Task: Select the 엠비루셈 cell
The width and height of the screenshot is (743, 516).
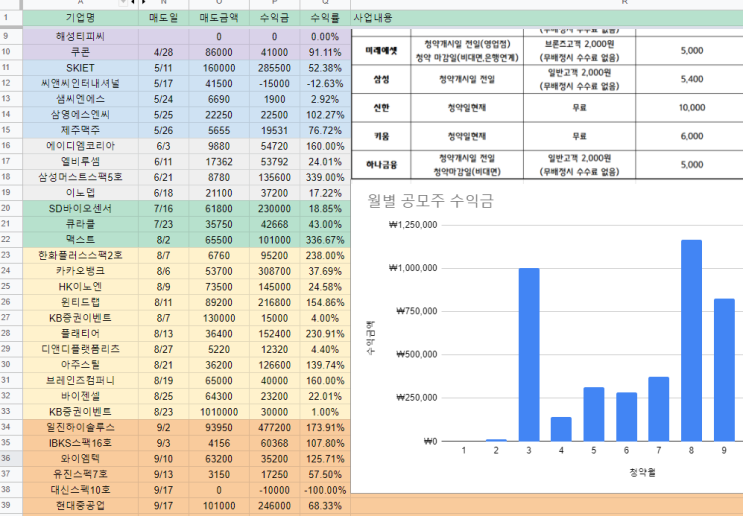Action: tap(81, 162)
